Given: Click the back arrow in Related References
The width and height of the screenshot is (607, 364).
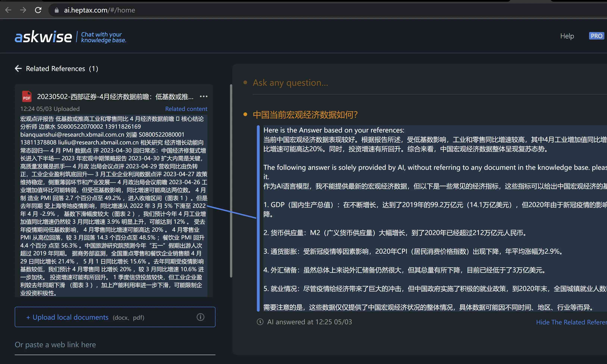Looking at the screenshot, I should tap(18, 68).
